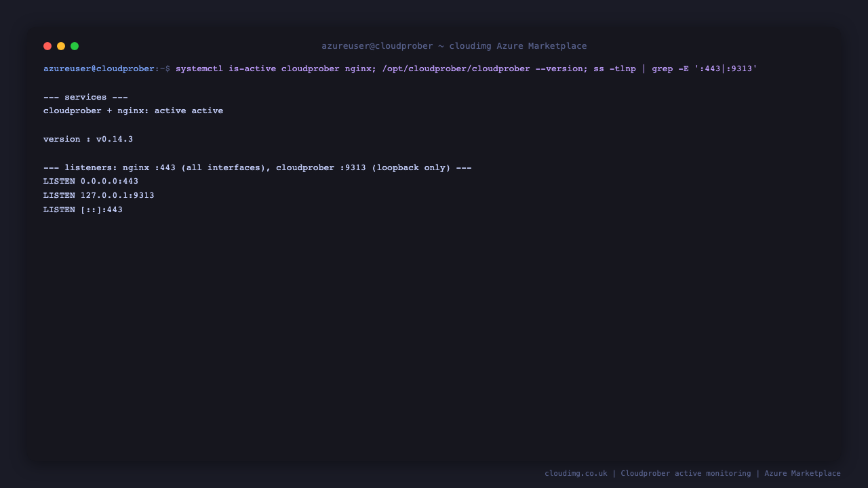Click the green maximize window dot
The image size is (868, 488).
(75, 46)
